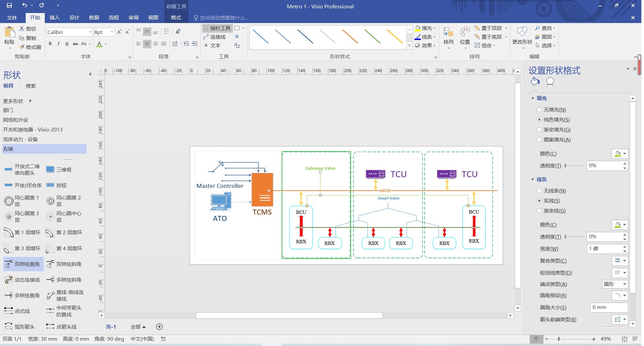The image size is (644, 346).
Task: Click the presentation mode icon in status bar
Action: click(x=536, y=339)
